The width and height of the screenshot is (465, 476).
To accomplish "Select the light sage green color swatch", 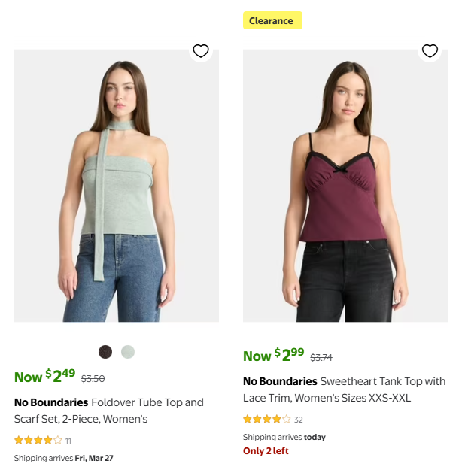I will [x=128, y=352].
